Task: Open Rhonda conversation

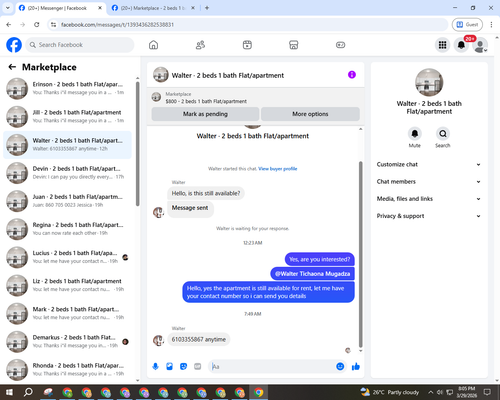Action: (x=68, y=369)
